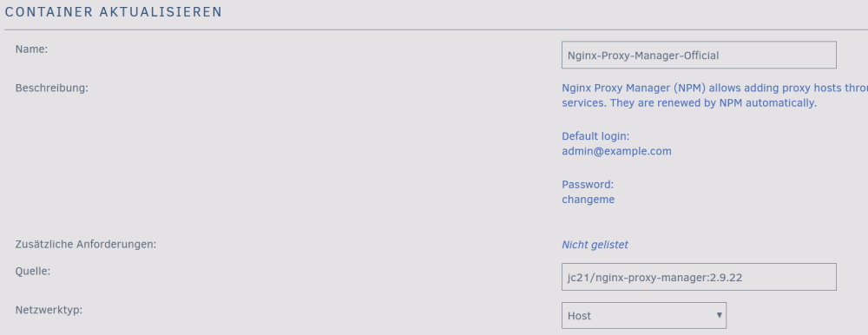
Task: Click the 'changeme' password text
Action: pos(588,200)
